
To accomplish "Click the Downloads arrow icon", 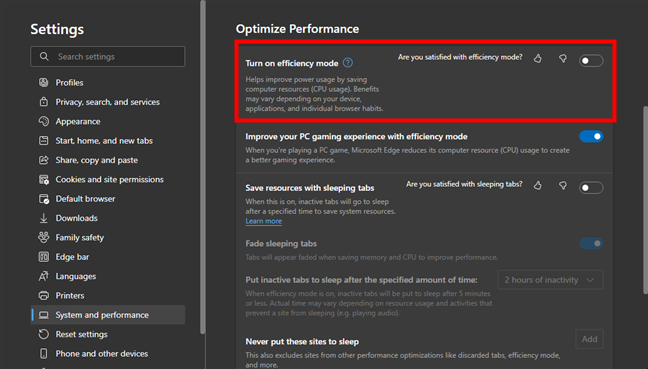I will (x=43, y=218).
